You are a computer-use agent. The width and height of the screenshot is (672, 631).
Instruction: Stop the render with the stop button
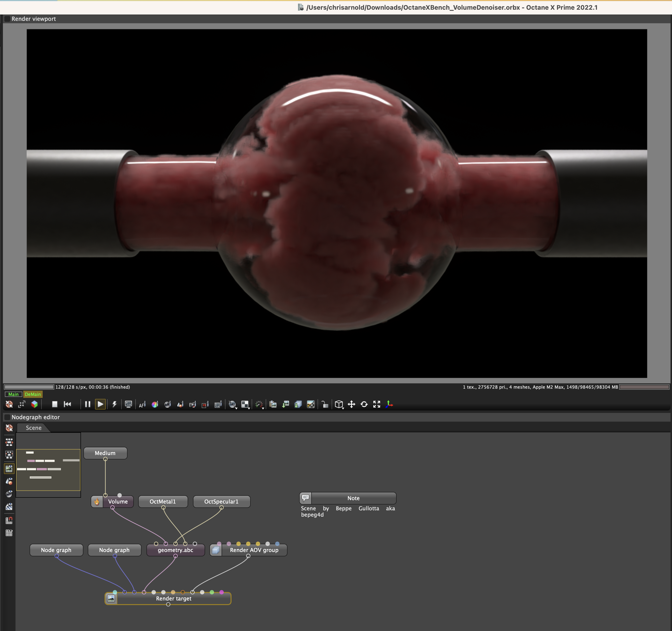[55, 404]
